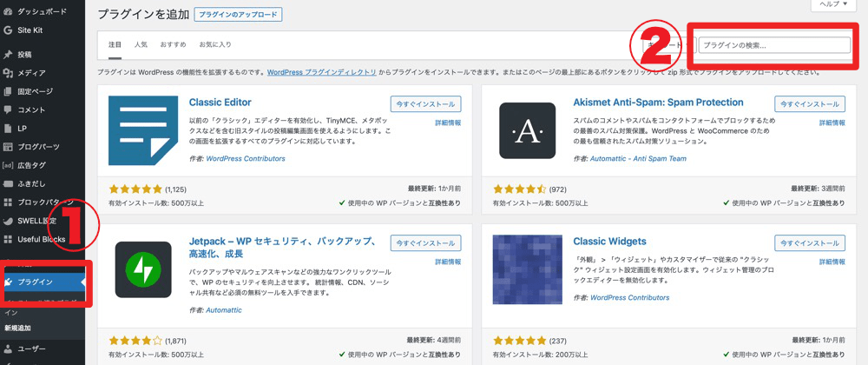Screen dimensions: 868x365
Task: Click the 固定ページ pages icon
Action: [8, 91]
